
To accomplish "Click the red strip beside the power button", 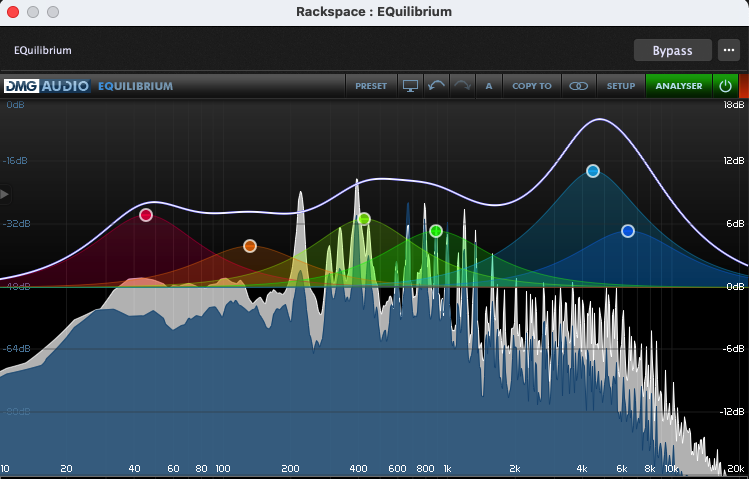I will [x=744, y=86].
